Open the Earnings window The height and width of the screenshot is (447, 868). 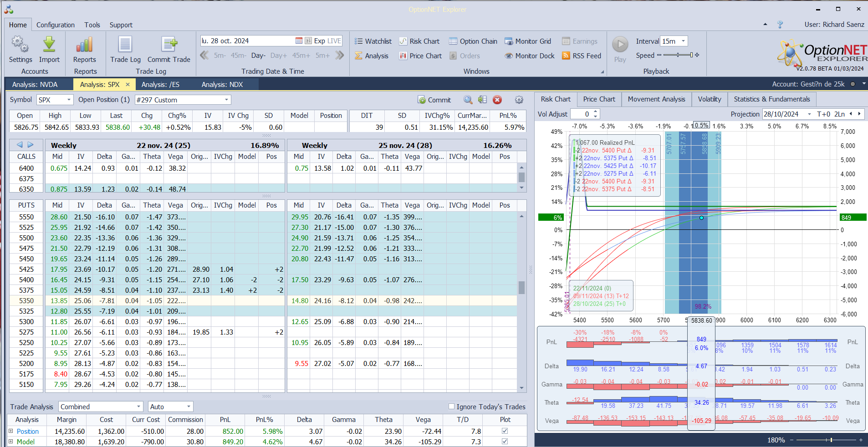click(580, 41)
